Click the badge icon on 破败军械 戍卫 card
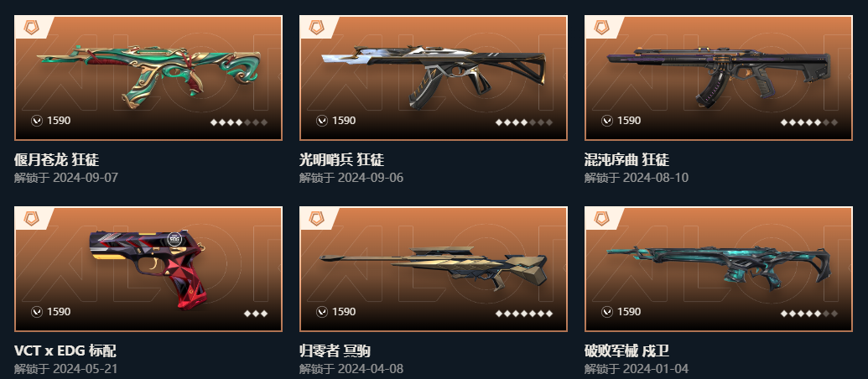The width and height of the screenshot is (868, 379). (602, 219)
